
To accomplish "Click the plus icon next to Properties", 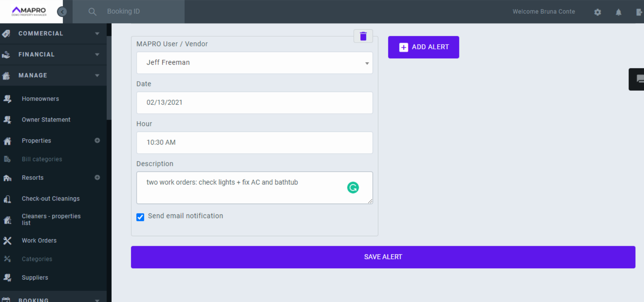I will 97,141.
